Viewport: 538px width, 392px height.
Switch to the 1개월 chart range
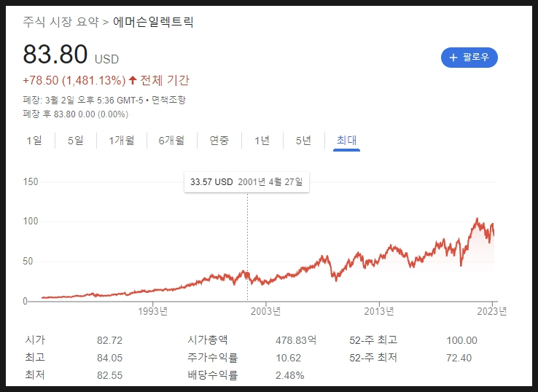click(x=122, y=141)
